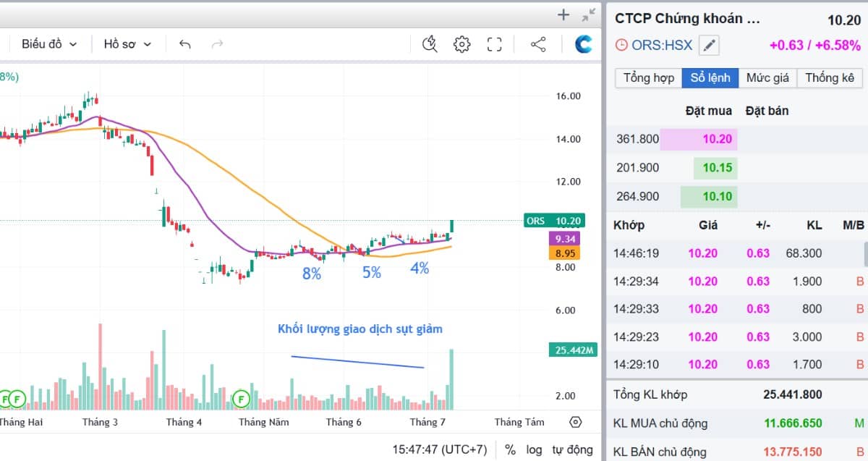868x461 pixels.
Task: Enter fullscreen chart mode
Action: point(495,44)
